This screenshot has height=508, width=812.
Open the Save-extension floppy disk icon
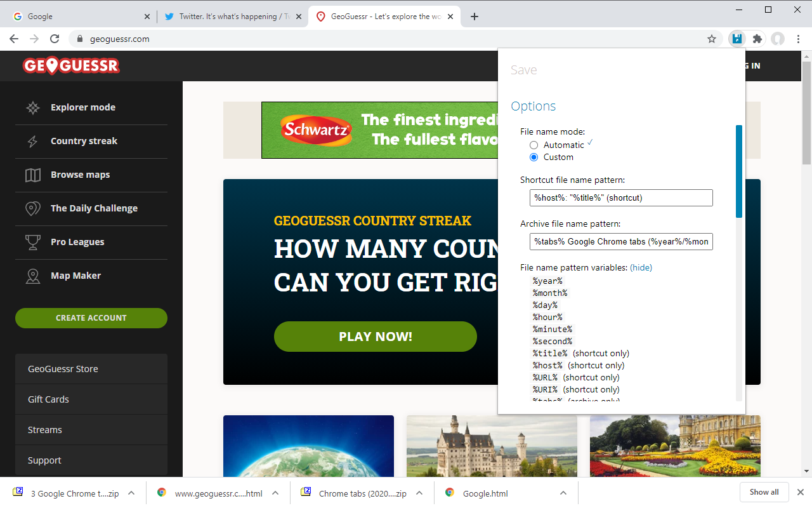tap(736, 39)
